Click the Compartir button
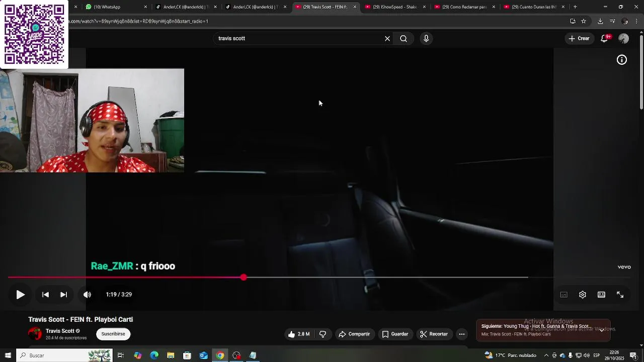The width and height of the screenshot is (644, 362). coord(354,334)
